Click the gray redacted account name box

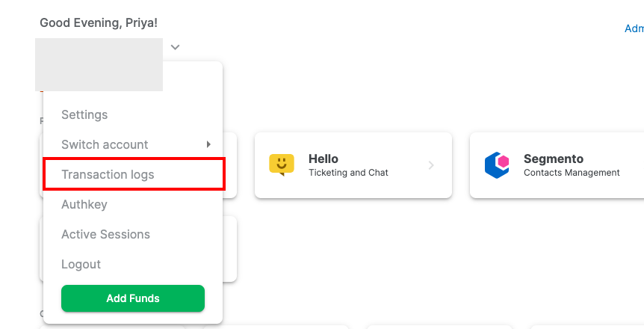pyautogui.click(x=99, y=64)
